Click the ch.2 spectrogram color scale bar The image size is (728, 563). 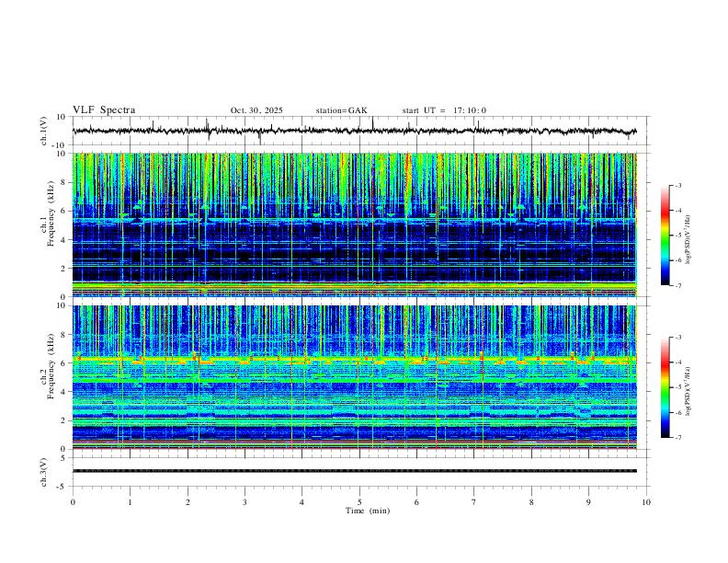(665, 387)
